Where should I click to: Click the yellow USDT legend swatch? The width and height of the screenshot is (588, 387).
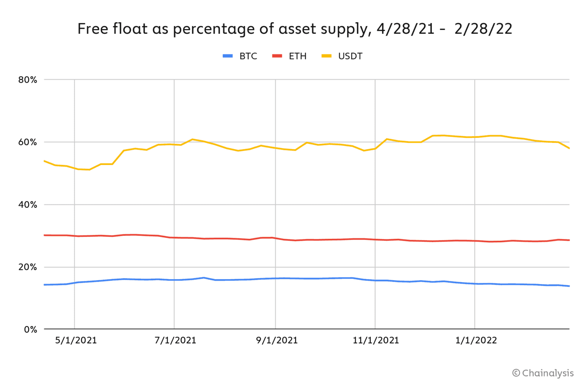(x=327, y=56)
